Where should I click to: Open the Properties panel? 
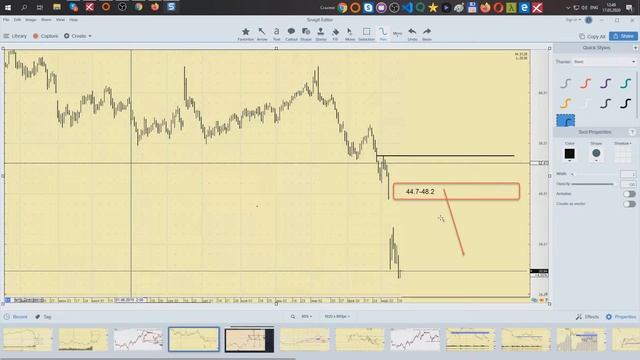tap(621, 317)
